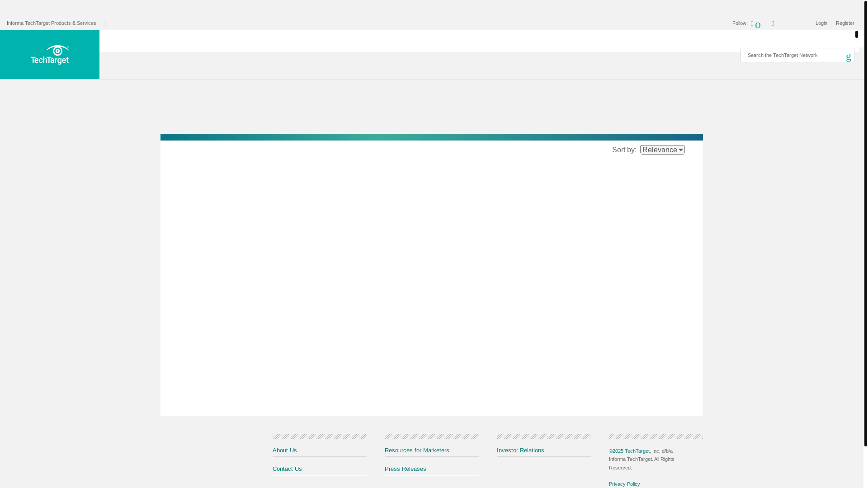Open the Sort by Relevance dropdown

662,150
